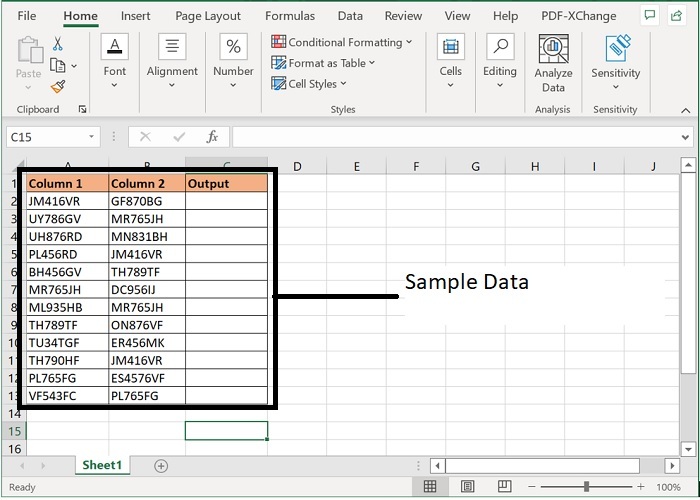Click the Share icon at top right
The image size is (700, 500).
(676, 16)
